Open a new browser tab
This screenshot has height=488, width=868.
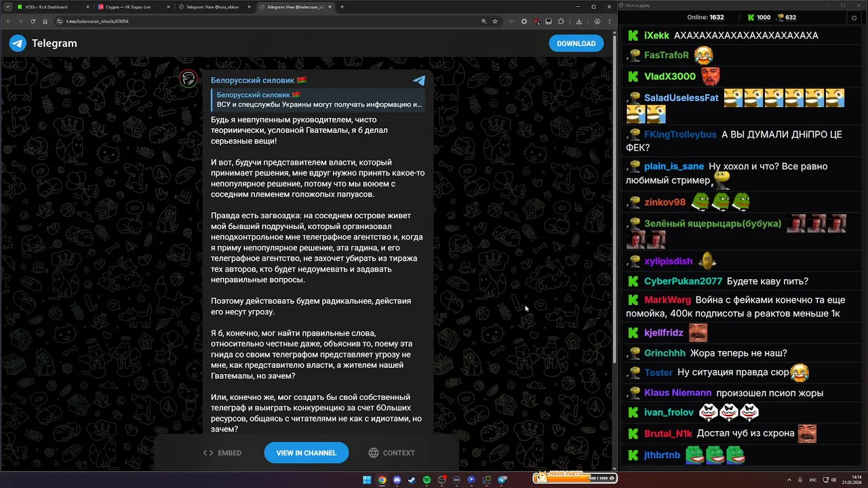click(342, 7)
